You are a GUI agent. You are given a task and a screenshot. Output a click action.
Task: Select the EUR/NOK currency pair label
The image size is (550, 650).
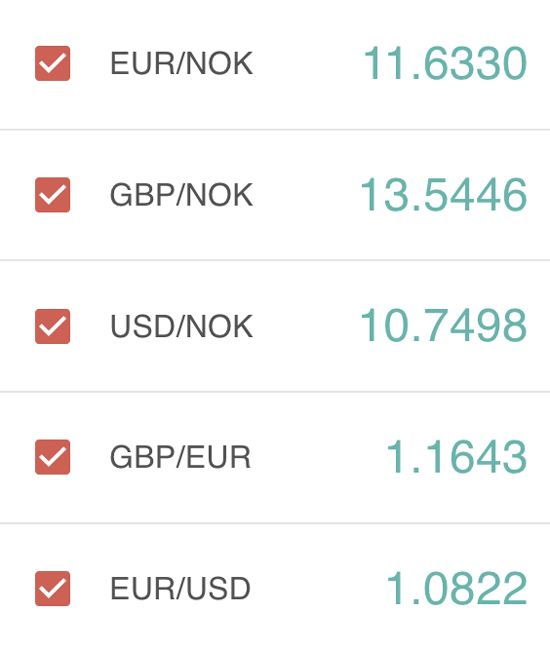(181, 63)
